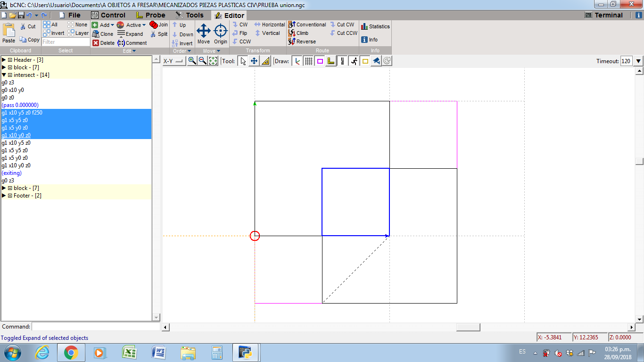Switch to the Probe tab
644x362 pixels.
click(150, 15)
